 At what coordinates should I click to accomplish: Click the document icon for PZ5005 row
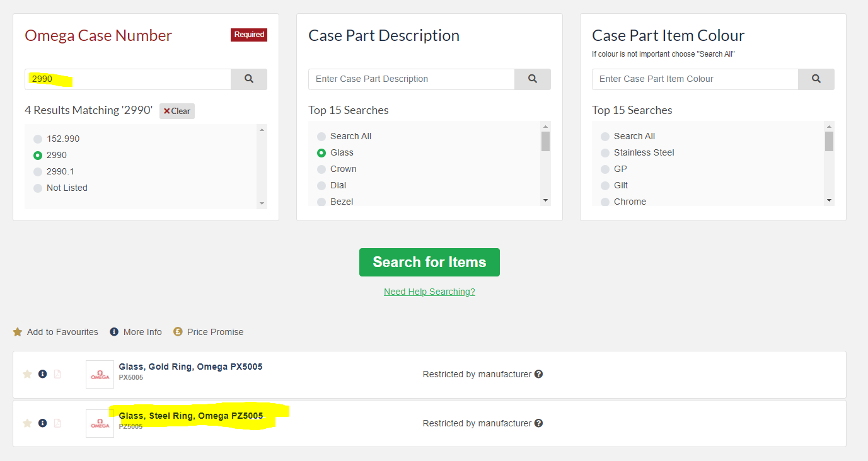coord(57,423)
